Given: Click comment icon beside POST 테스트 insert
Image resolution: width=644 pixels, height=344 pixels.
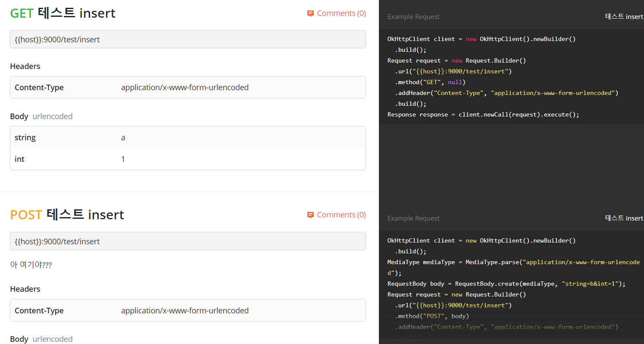Looking at the screenshot, I should pyautogui.click(x=310, y=215).
